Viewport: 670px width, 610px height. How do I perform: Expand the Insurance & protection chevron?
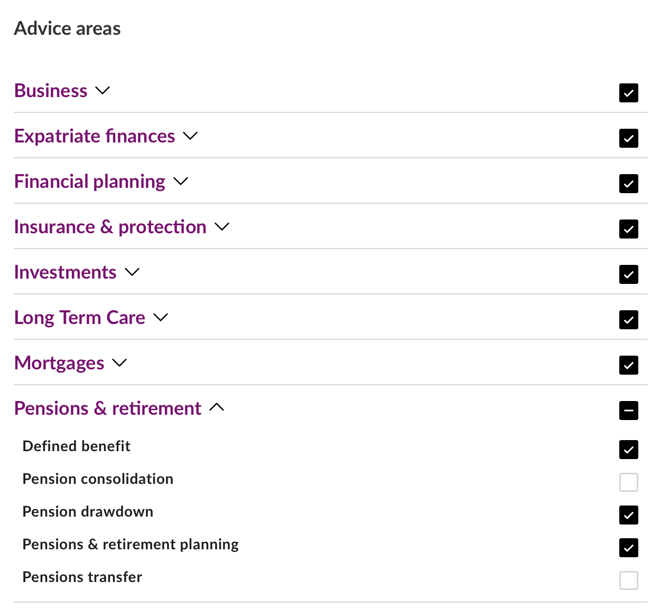222,227
